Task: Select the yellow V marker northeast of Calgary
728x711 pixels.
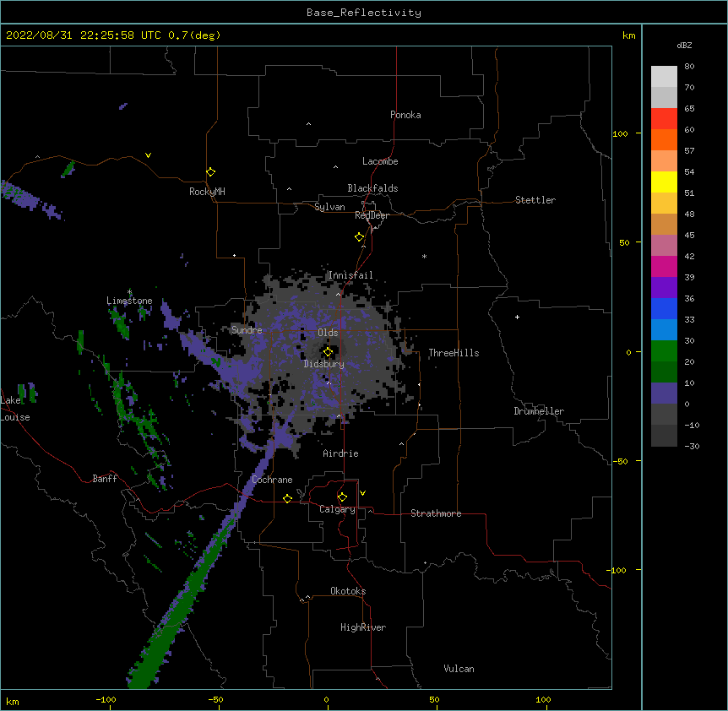Action: (x=362, y=493)
